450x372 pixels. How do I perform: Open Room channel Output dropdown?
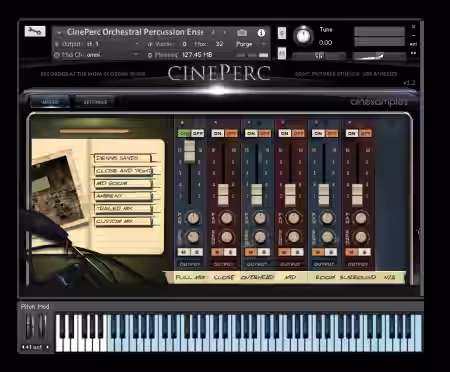(x=324, y=264)
